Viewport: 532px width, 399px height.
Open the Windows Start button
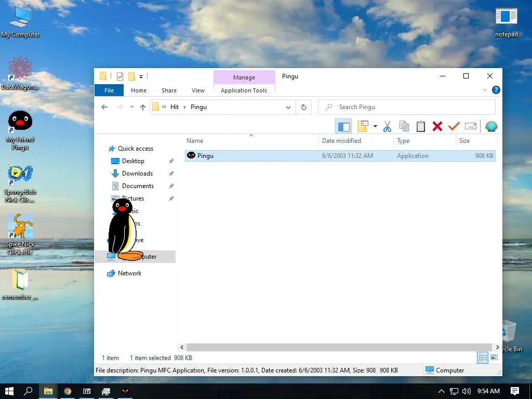[x=9, y=391]
